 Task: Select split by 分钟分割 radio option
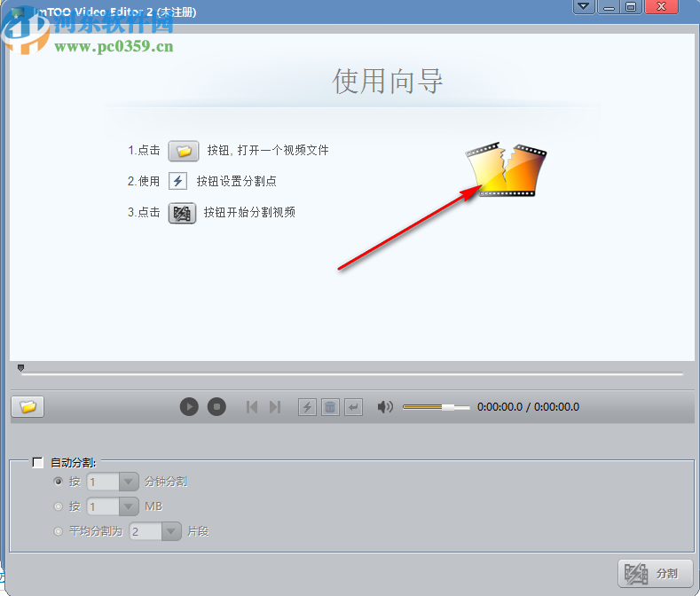(58, 482)
